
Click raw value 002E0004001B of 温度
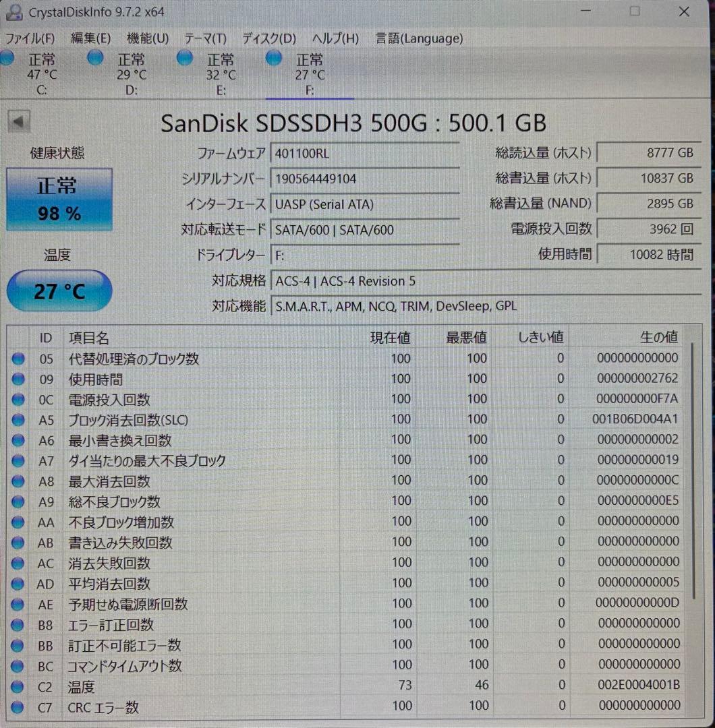click(x=639, y=685)
